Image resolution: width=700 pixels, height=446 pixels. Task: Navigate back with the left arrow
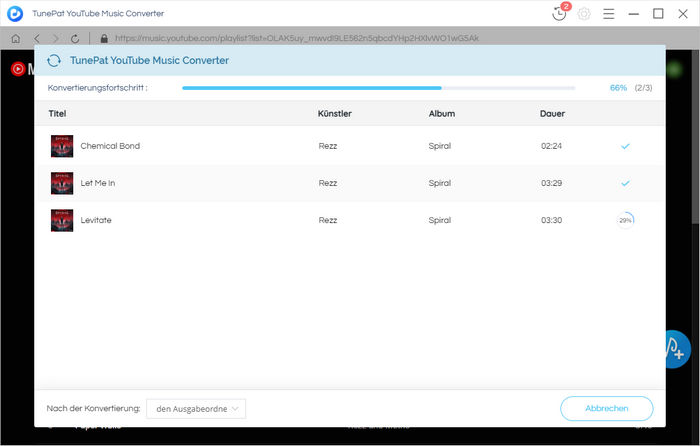(x=37, y=38)
